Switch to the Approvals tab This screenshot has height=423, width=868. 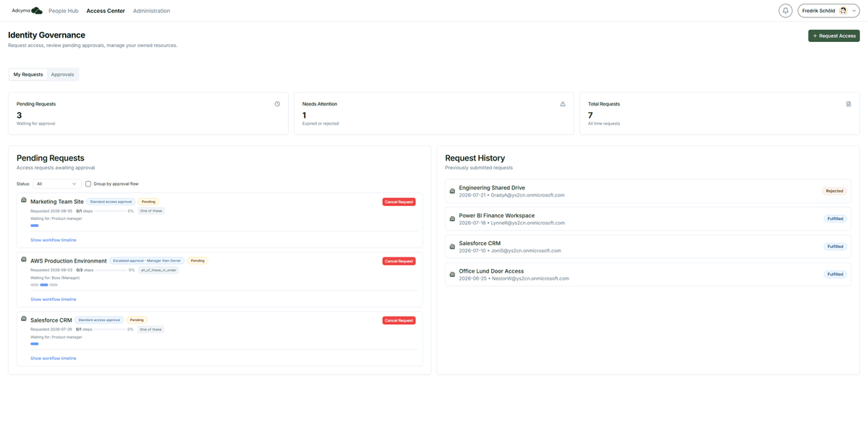pos(62,74)
